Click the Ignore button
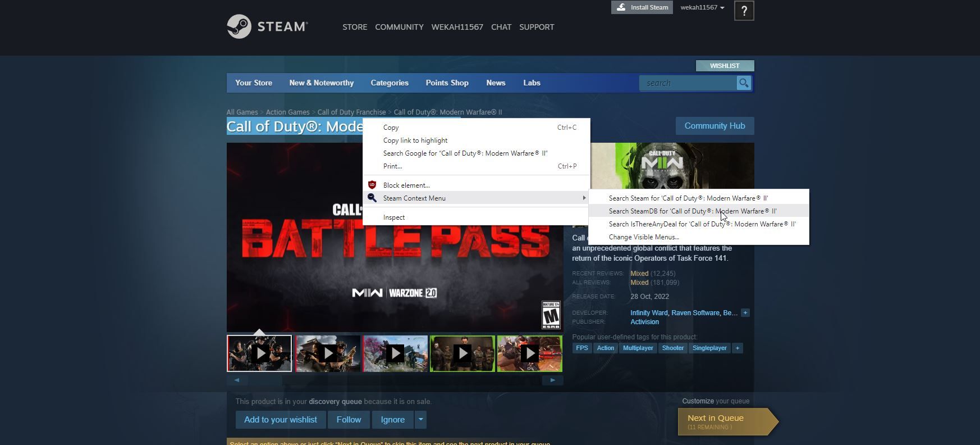Viewport: 980px width, 445px height. click(x=393, y=420)
